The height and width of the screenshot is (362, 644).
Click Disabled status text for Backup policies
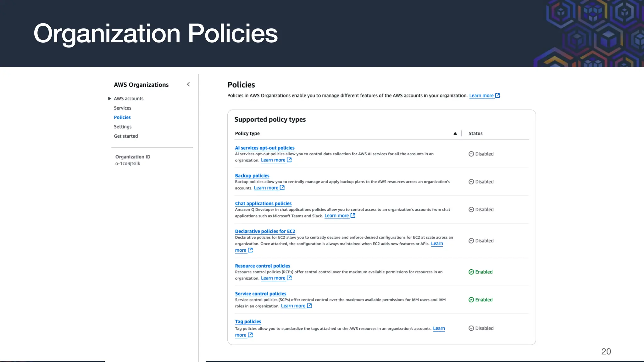(x=484, y=182)
